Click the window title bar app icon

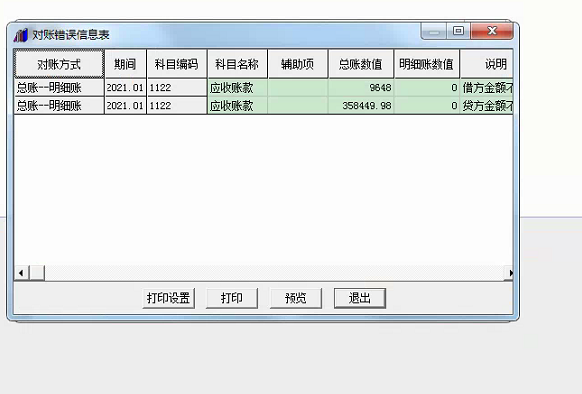pyautogui.click(x=21, y=35)
